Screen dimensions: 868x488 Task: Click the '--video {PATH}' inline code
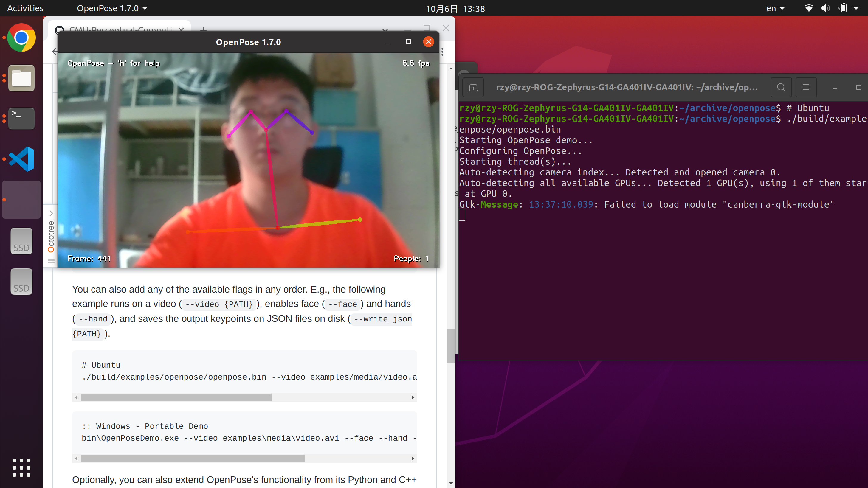point(219,304)
